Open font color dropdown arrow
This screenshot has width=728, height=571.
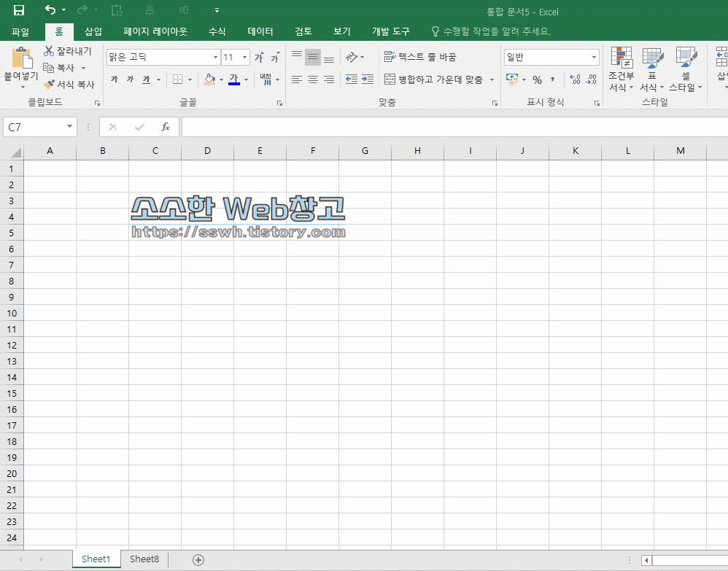click(x=247, y=79)
